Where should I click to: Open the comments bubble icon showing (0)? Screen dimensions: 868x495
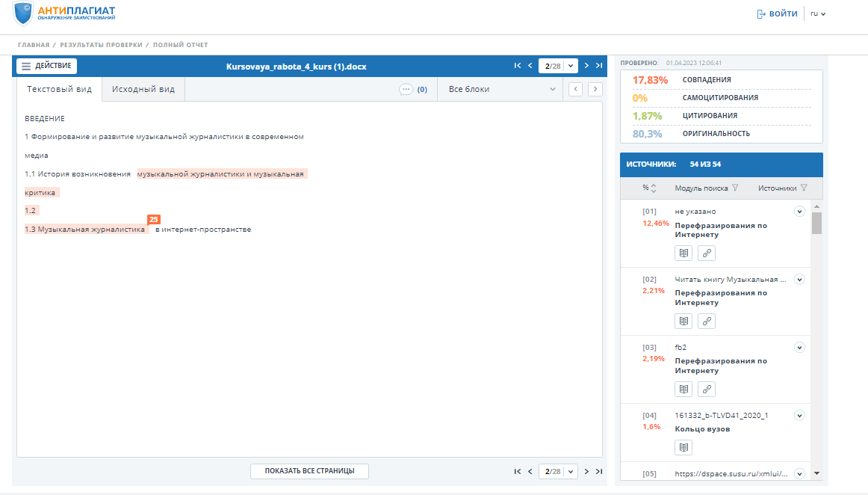[x=406, y=89]
